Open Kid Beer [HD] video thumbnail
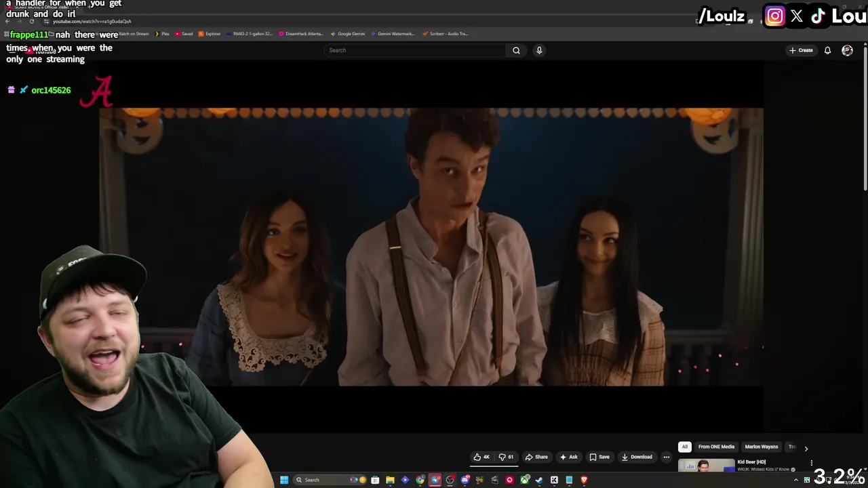Image resolution: width=868 pixels, height=488 pixels. pyautogui.click(x=706, y=466)
